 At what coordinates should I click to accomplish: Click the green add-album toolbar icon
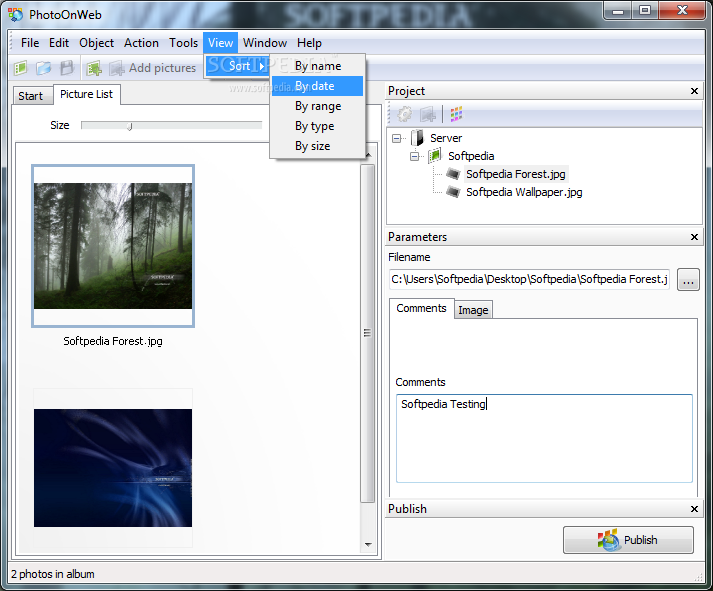click(x=94, y=68)
